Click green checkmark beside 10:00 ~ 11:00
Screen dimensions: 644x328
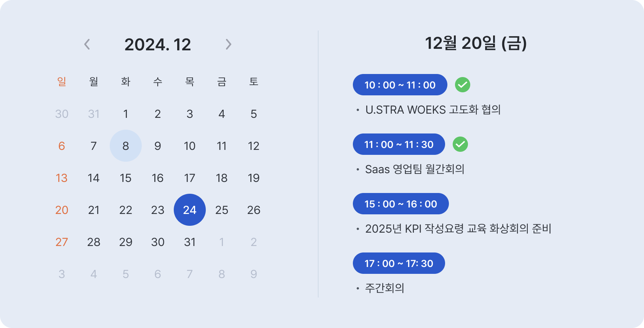pyautogui.click(x=463, y=85)
